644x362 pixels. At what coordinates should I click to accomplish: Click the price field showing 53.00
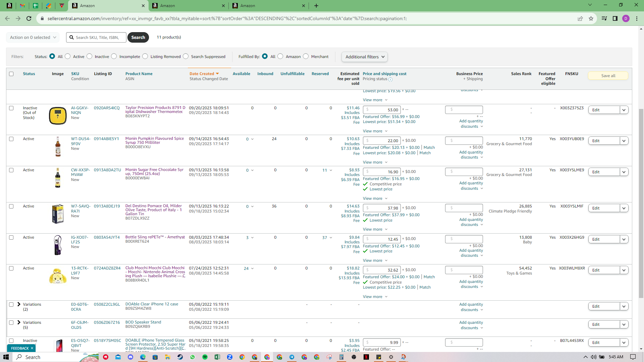tap(382, 110)
